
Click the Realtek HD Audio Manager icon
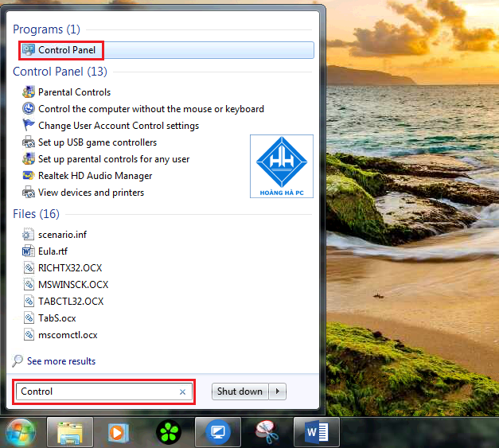(x=29, y=175)
